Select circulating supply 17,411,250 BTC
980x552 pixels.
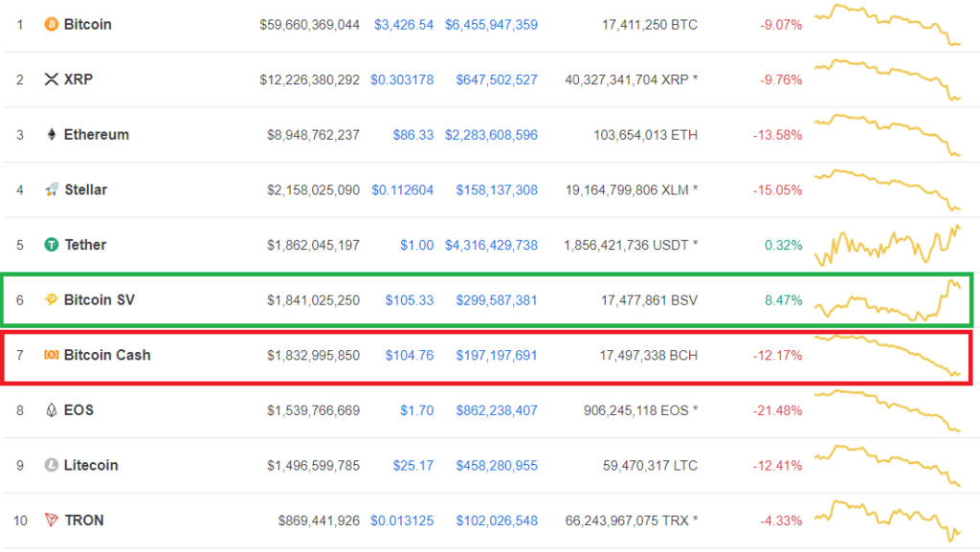point(650,25)
